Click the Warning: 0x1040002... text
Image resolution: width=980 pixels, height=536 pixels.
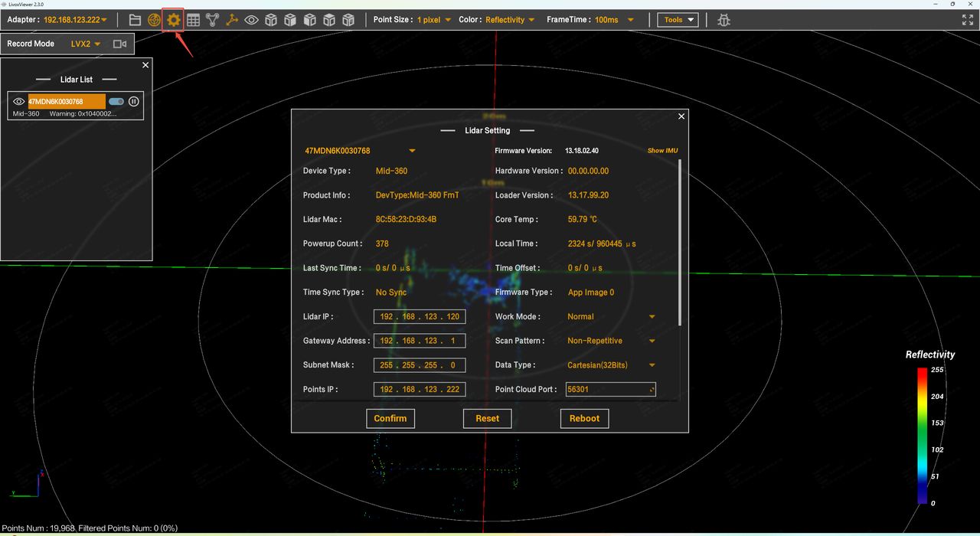pos(83,113)
